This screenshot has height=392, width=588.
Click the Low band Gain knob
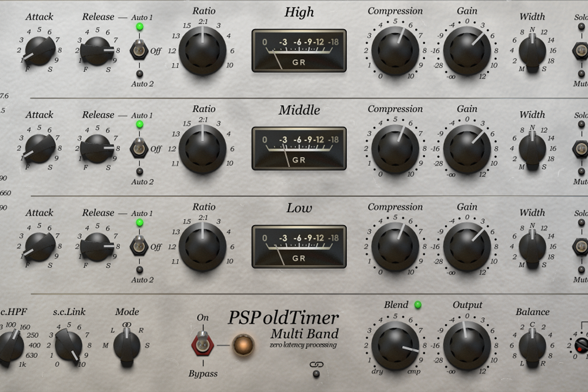pos(467,247)
